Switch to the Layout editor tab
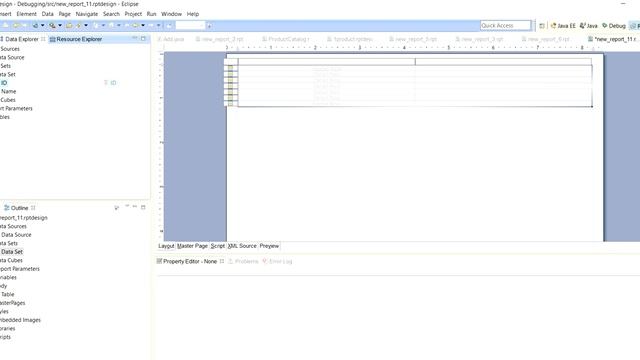Viewport: 640px width, 360px height. pos(166,246)
